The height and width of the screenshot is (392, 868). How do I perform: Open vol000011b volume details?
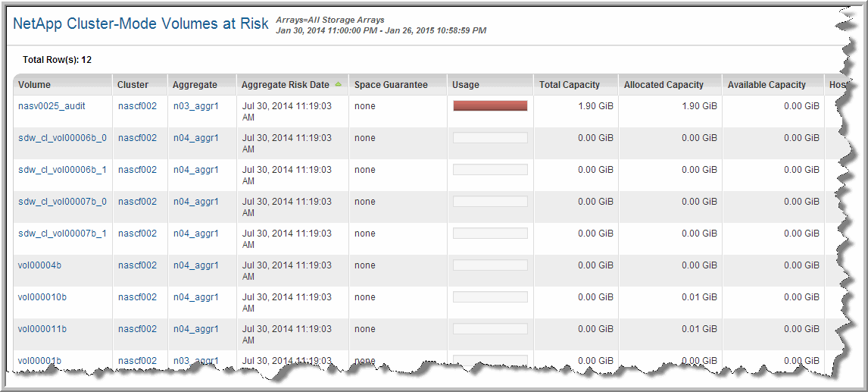click(42, 329)
